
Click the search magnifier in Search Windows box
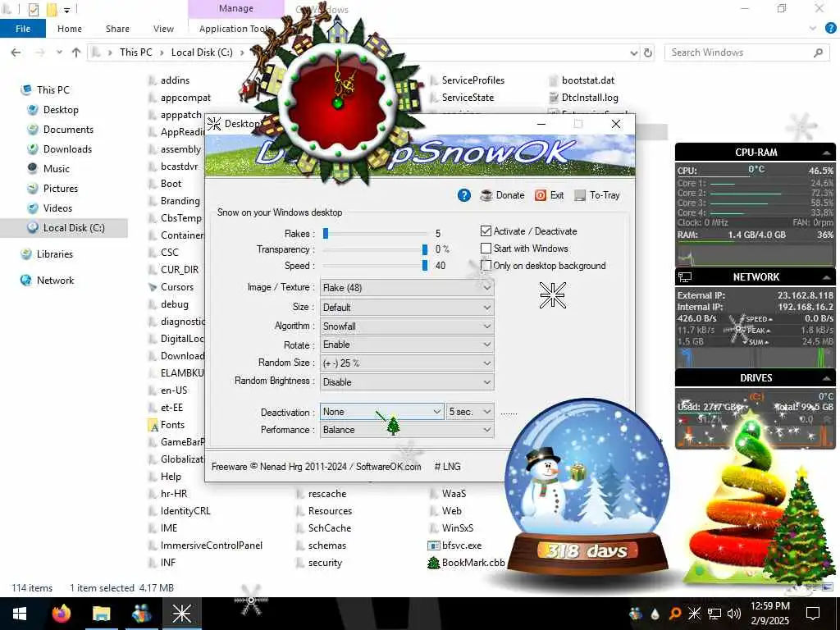(818, 52)
